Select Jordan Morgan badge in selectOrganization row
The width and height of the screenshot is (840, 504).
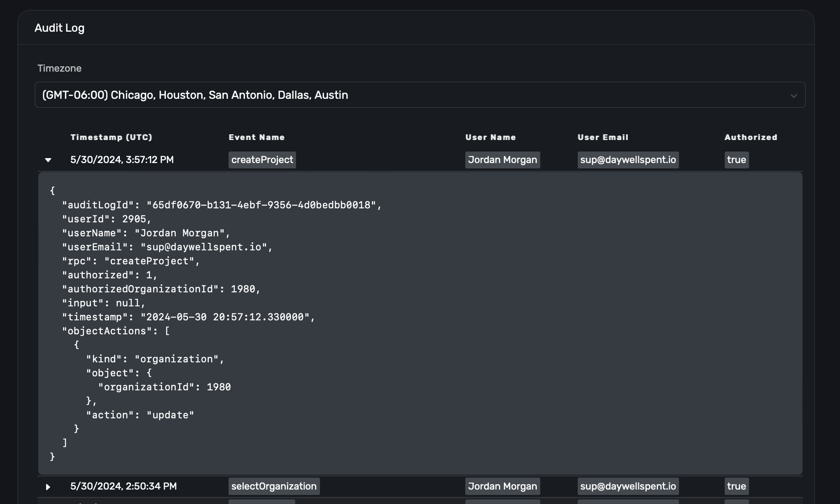point(502,486)
